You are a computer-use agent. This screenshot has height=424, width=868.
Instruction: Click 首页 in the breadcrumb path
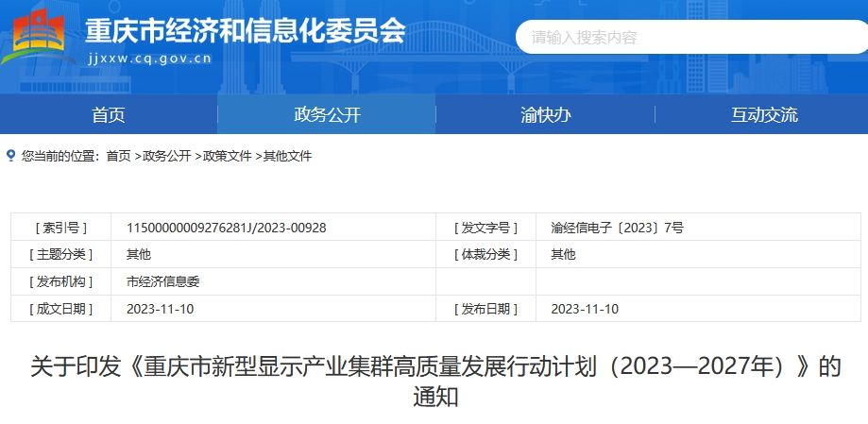tap(118, 156)
